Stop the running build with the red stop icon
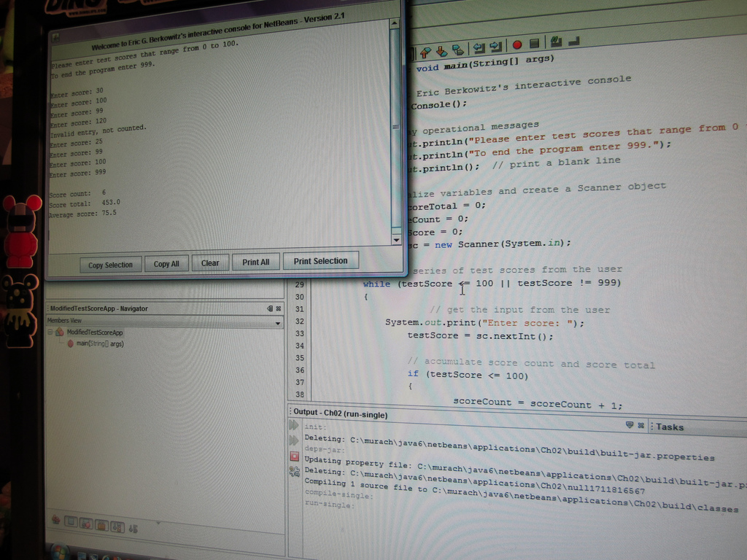 tap(293, 456)
